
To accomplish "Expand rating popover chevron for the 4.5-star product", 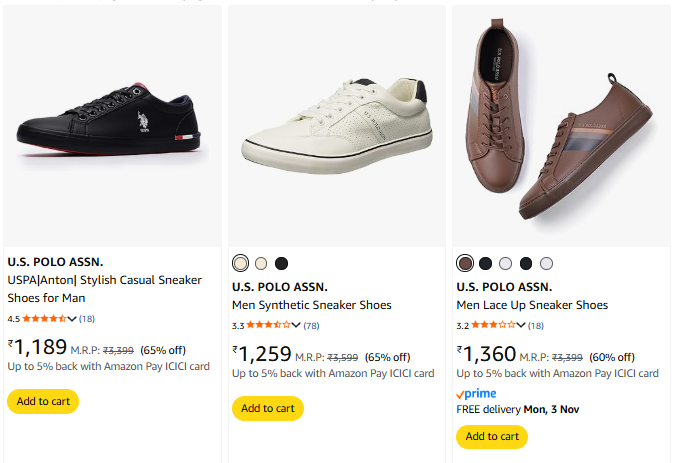I will coord(72,318).
